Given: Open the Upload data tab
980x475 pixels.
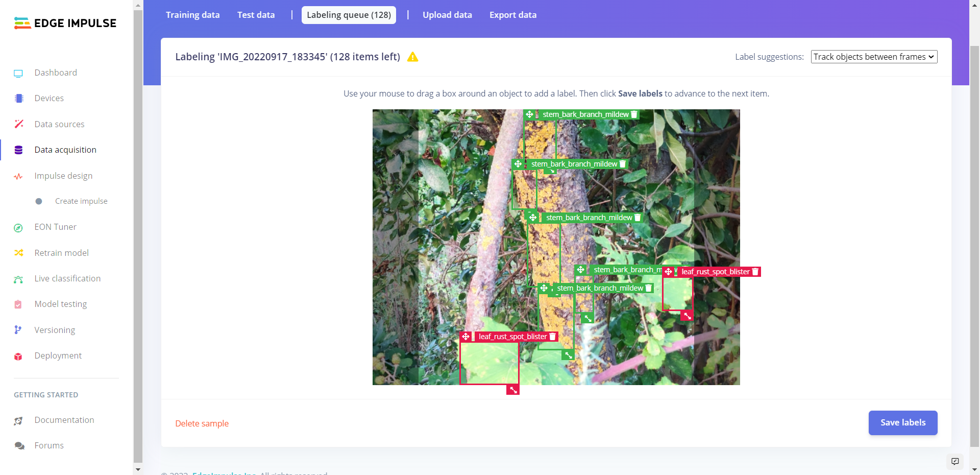Looking at the screenshot, I should pyautogui.click(x=447, y=15).
